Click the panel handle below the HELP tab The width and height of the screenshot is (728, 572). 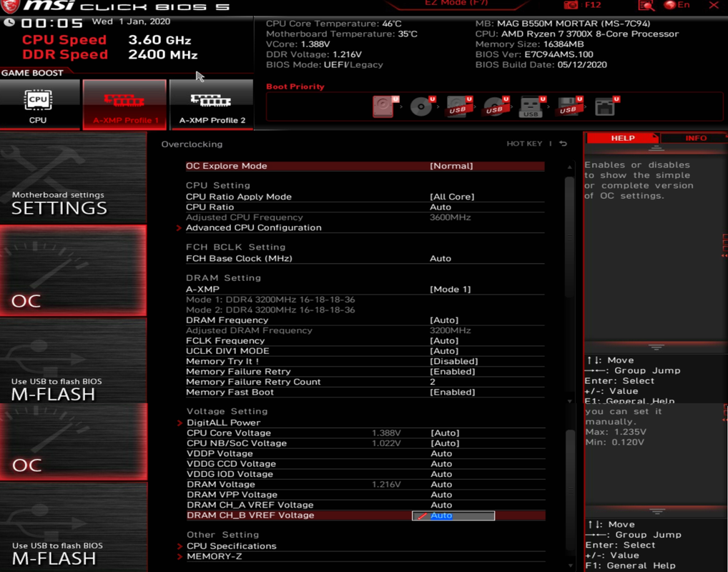(x=656, y=148)
